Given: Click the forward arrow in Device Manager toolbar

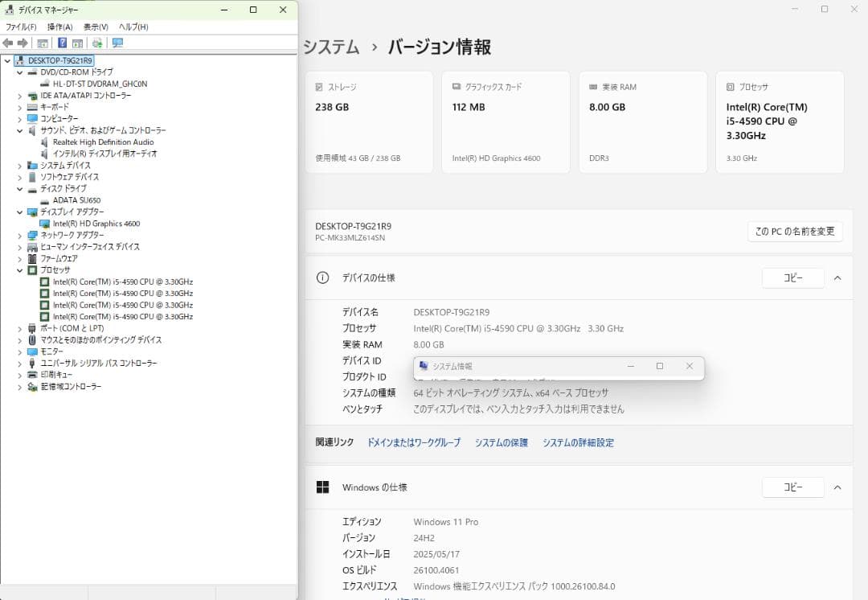Looking at the screenshot, I should (22, 43).
